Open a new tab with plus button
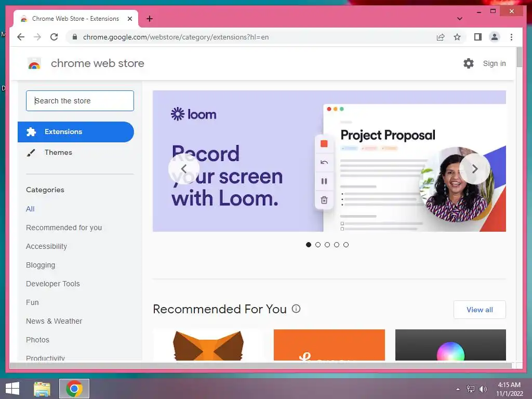The height and width of the screenshot is (399, 532). tap(150, 19)
